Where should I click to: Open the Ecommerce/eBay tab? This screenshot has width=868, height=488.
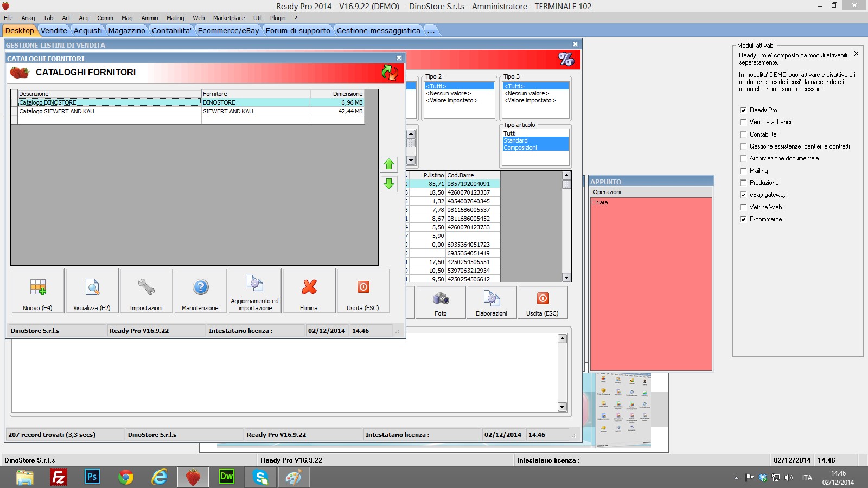click(228, 30)
